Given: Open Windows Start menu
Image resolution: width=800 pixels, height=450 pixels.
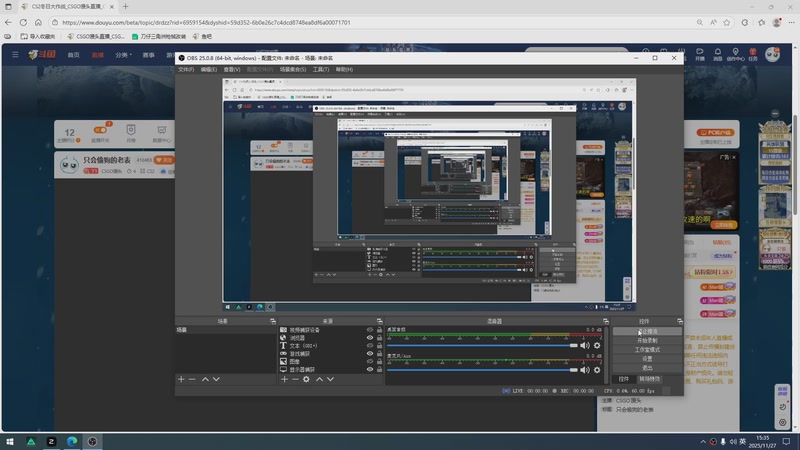Looking at the screenshot, I should 9,441.
